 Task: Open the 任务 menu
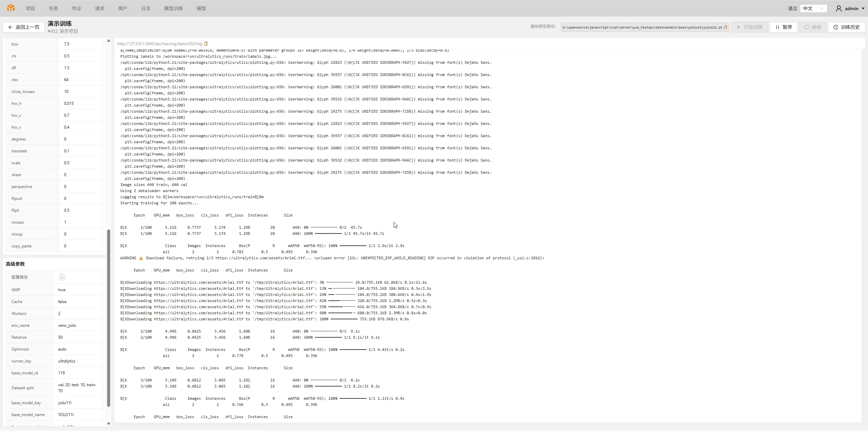54,8
